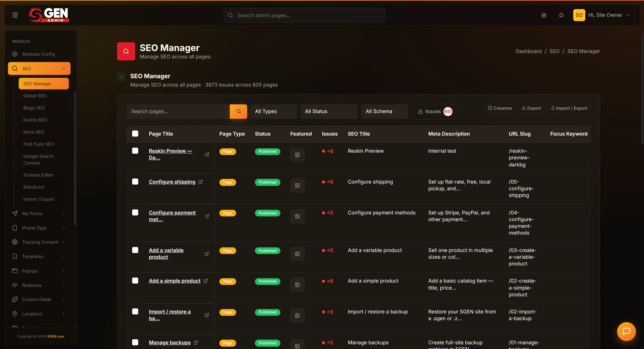Check the Add a simple product row checkbox
The image size is (644, 349).
point(135,281)
